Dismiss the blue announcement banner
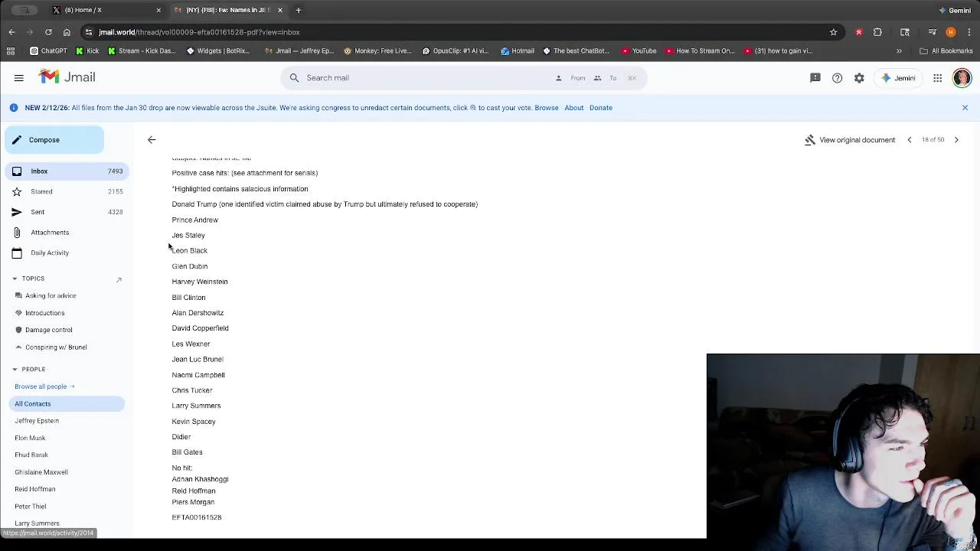980x551 pixels. pyautogui.click(x=965, y=108)
